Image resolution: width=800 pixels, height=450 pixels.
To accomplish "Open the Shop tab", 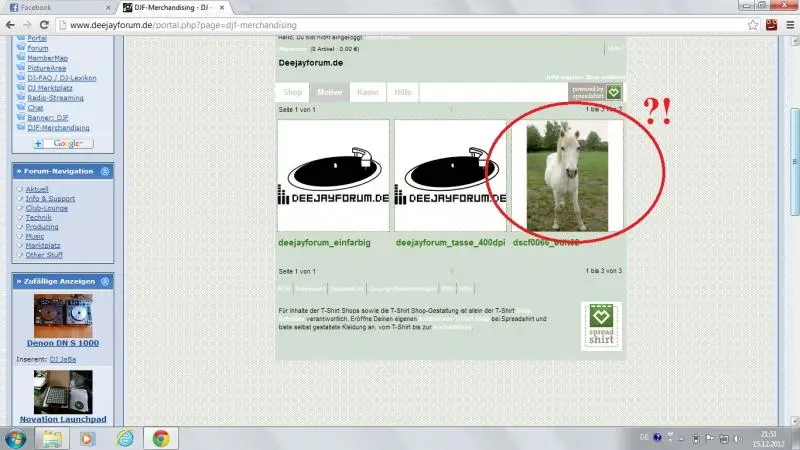I will coord(293,92).
